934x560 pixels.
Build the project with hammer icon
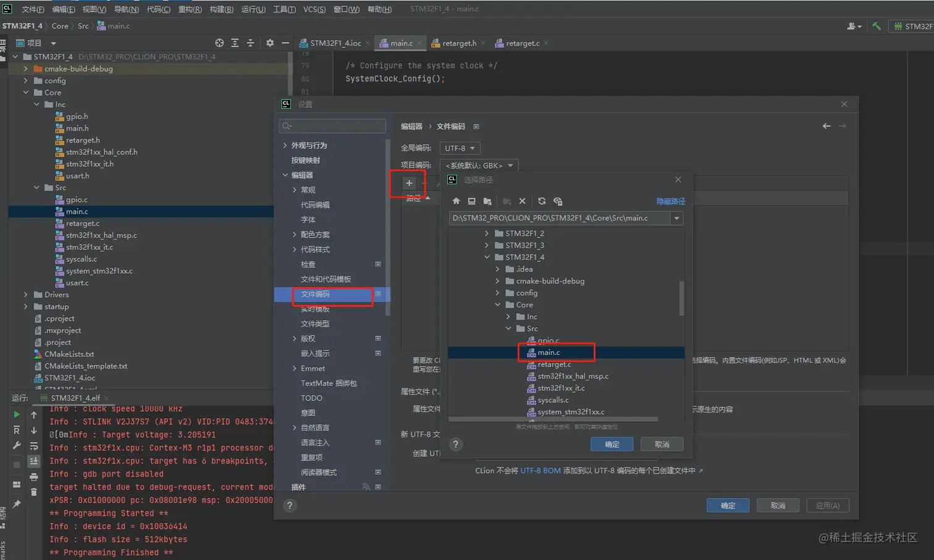(877, 26)
